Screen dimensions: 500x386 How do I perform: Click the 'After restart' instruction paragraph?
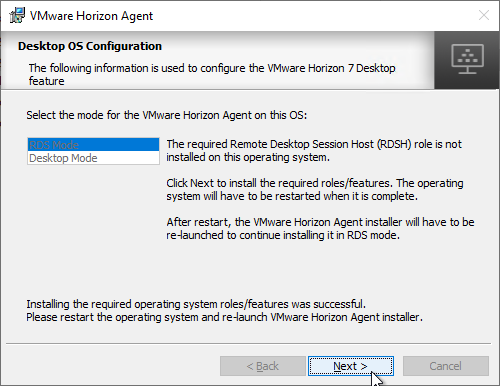pos(320,228)
